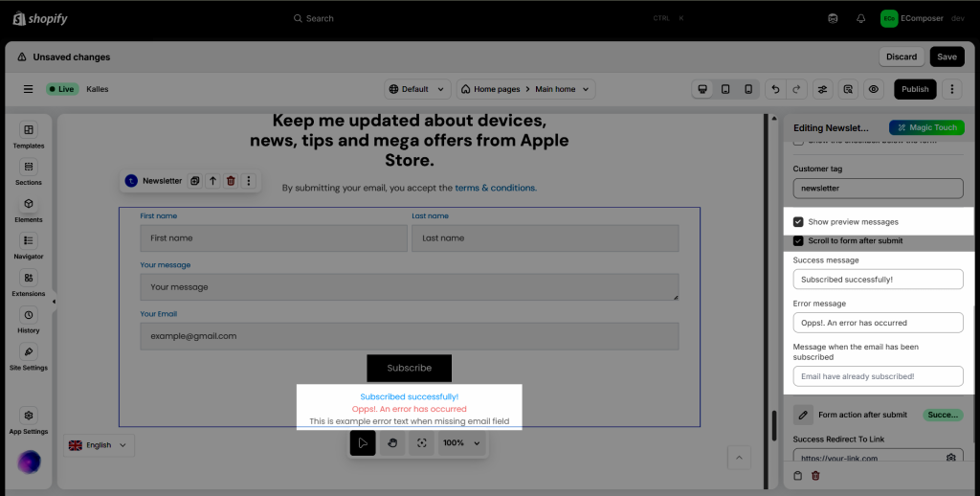The width and height of the screenshot is (980, 496).
Task: Click the undo arrow in toolbar
Action: 776,89
